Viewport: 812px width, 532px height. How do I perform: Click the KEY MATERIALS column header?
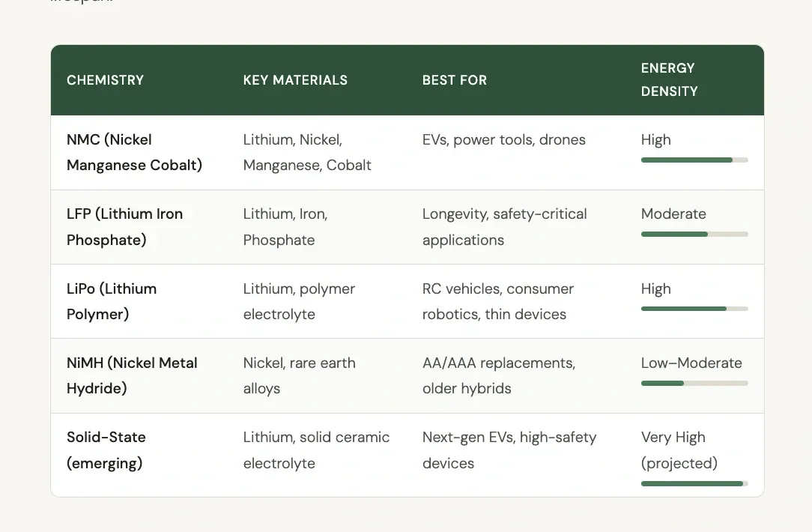coord(295,80)
